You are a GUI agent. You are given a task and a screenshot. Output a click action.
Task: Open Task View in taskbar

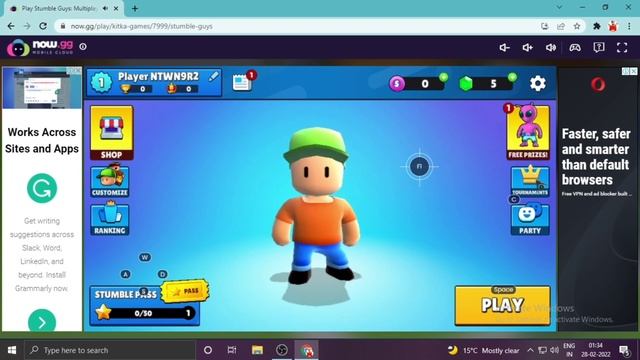click(x=232, y=350)
